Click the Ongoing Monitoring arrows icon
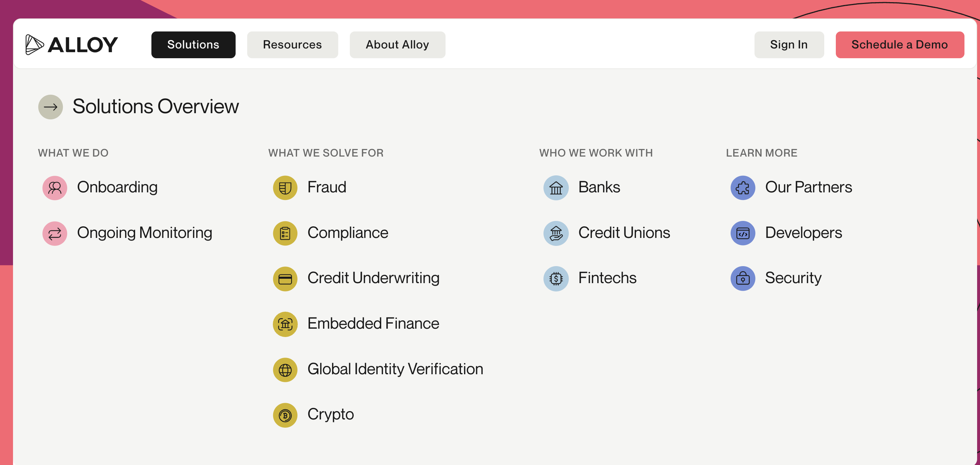Image resolution: width=980 pixels, height=465 pixels. pyautogui.click(x=55, y=233)
